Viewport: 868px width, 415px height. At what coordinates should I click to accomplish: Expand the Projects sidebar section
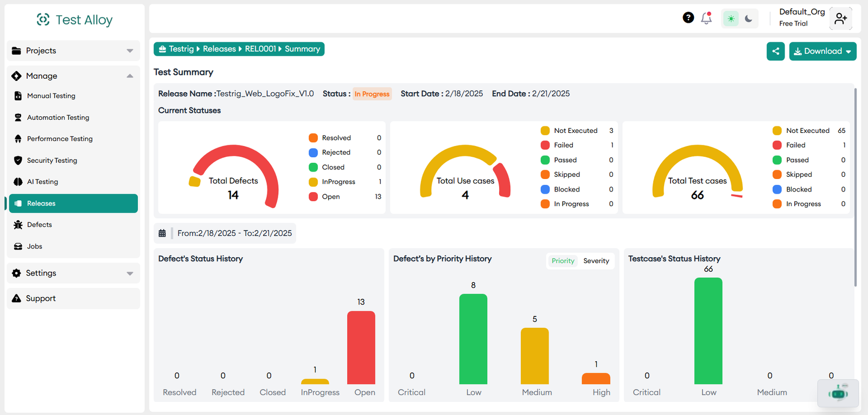tap(73, 50)
